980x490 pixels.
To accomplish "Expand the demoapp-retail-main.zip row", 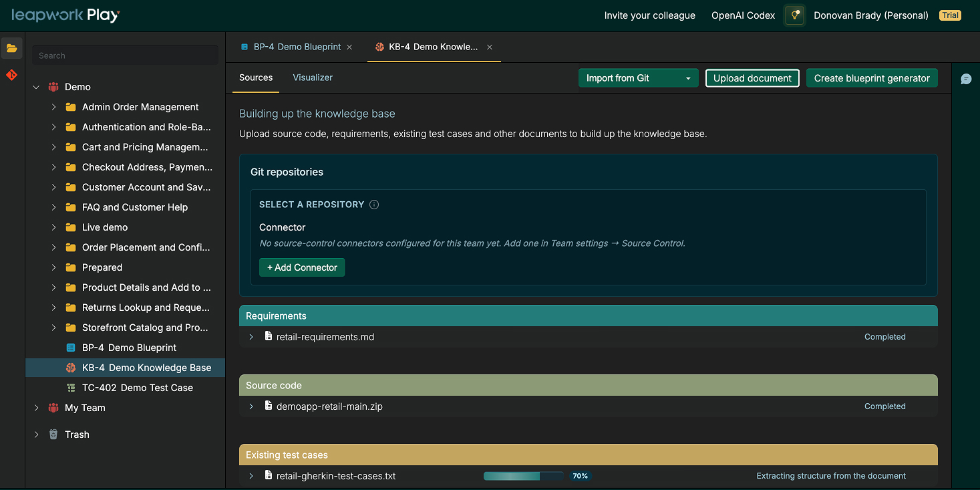I will pyautogui.click(x=251, y=406).
